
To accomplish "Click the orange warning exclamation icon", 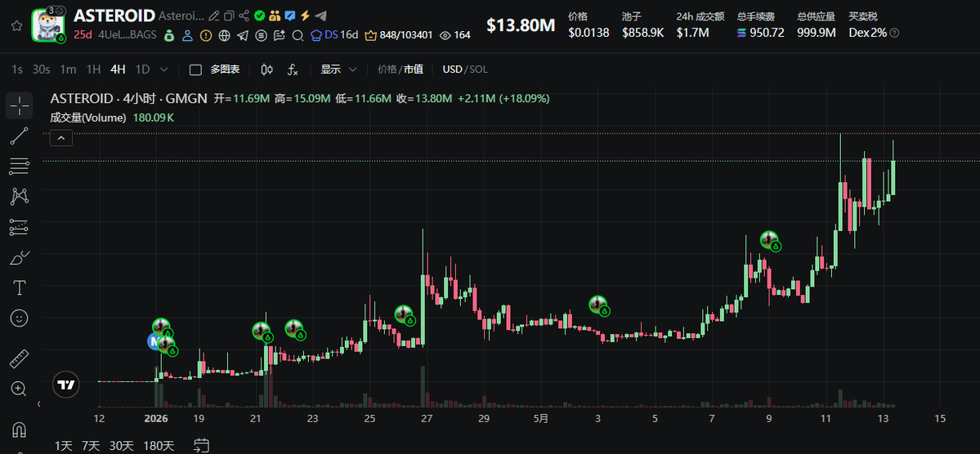I will coord(206,36).
